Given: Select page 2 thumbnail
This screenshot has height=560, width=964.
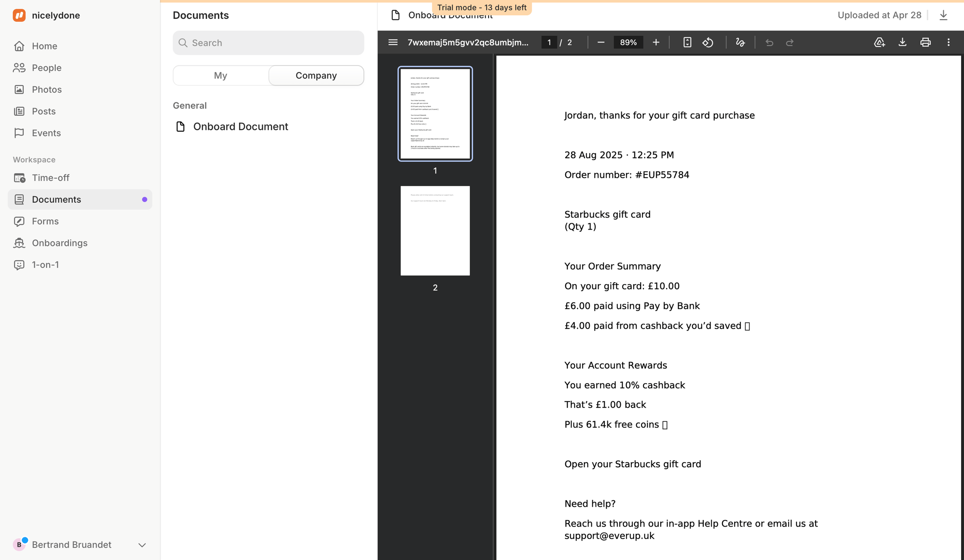Looking at the screenshot, I should point(435,230).
